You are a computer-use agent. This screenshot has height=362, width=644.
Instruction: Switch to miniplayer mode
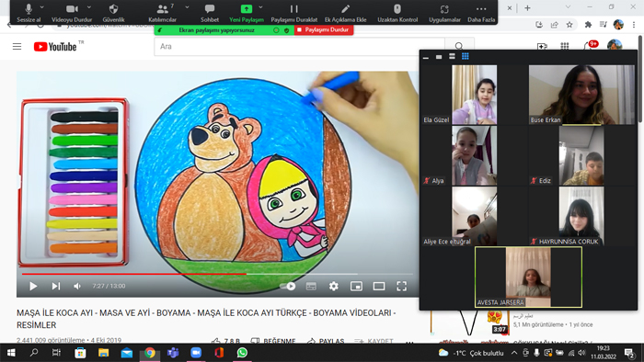click(x=356, y=286)
